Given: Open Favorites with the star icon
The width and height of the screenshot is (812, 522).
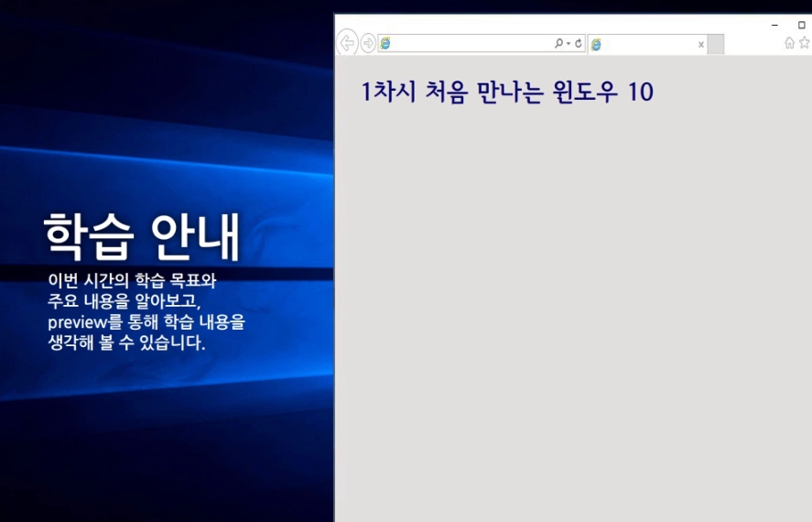Looking at the screenshot, I should coord(805,42).
